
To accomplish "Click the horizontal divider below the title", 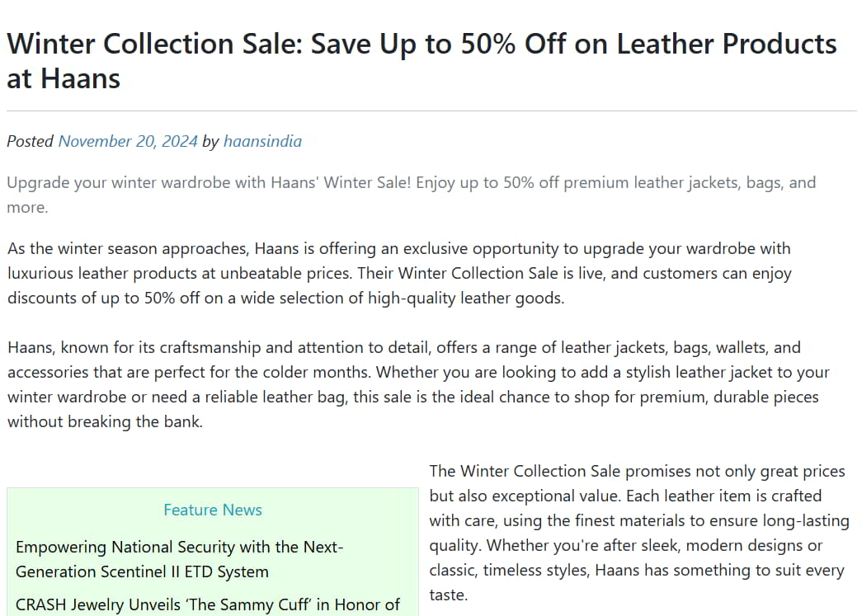I will [x=431, y=111].
